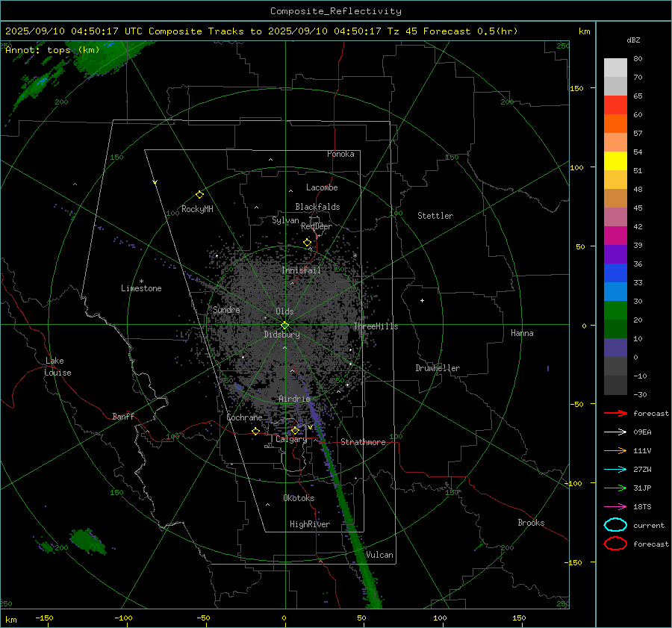
Task: Click the white 09EA arrow icon
Action: (x=615, y=432)
